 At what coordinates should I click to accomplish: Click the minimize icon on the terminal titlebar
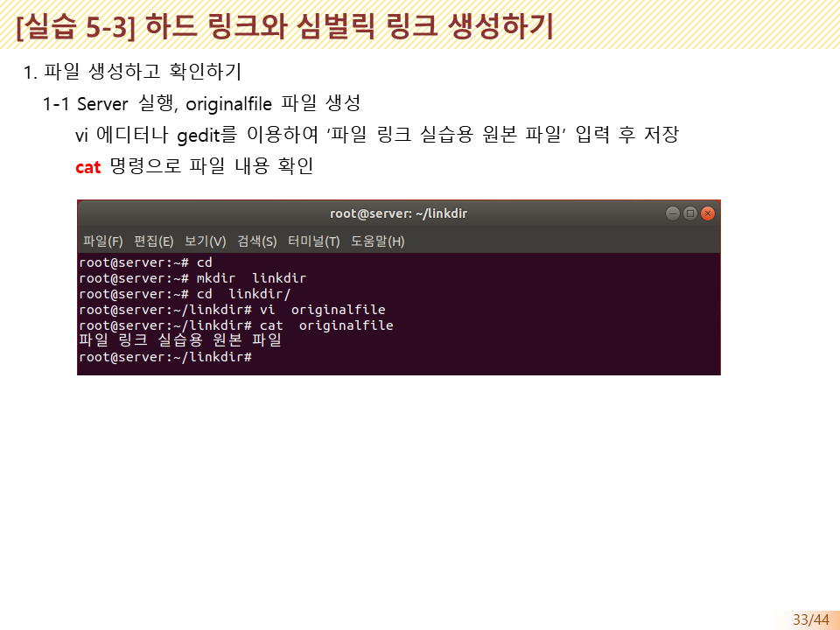673,213
